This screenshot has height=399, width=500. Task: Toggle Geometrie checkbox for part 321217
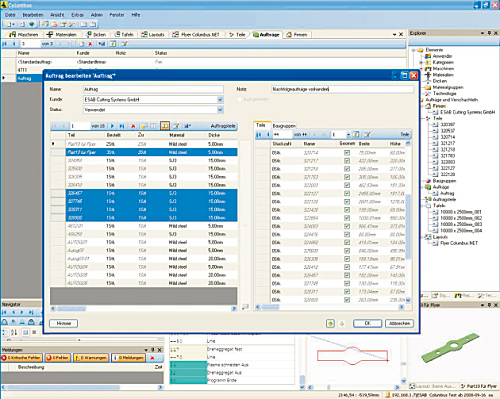347,161
